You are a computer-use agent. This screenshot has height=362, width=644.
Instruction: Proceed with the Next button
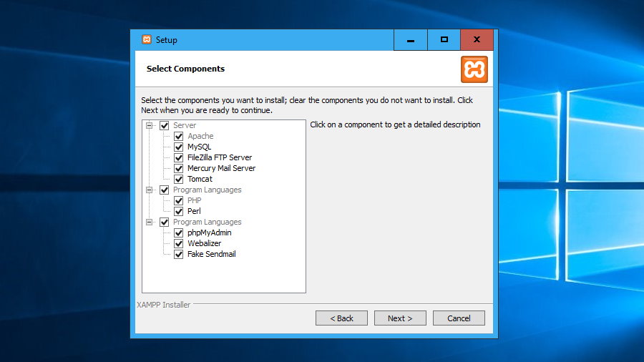tap(400, 318)
